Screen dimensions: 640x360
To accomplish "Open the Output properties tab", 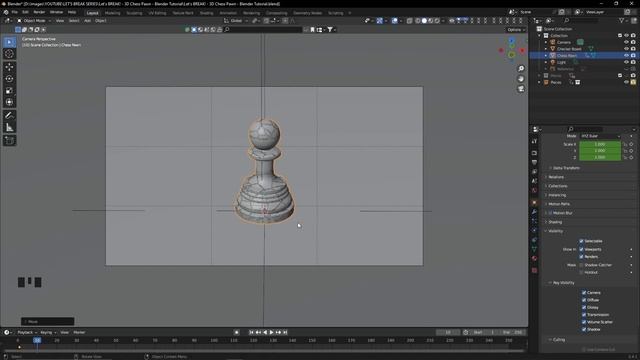I will tap(534, 162).
